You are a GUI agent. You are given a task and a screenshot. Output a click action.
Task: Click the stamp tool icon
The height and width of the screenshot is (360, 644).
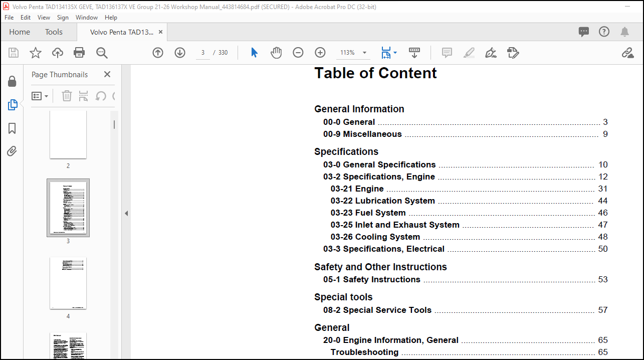tap(513, 53)
